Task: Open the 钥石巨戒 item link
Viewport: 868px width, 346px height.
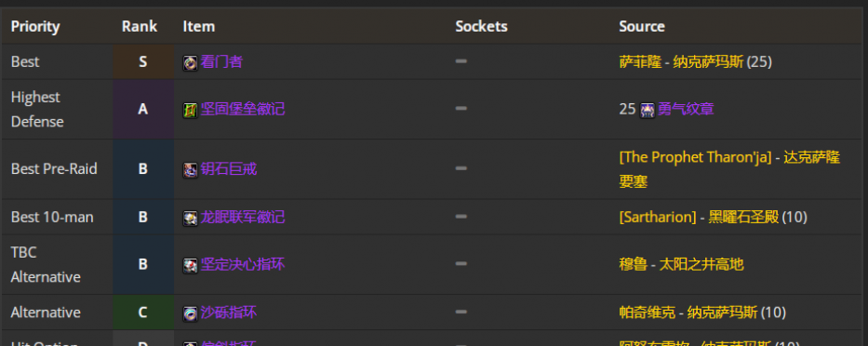Action: pos(229,169)
